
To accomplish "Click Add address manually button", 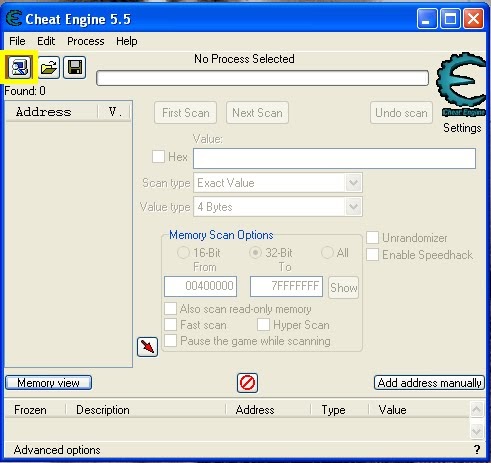I will 429,383.
